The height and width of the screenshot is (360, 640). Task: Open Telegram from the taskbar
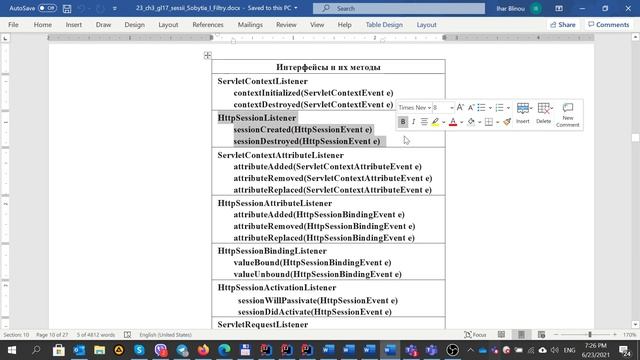coord(182,350)
